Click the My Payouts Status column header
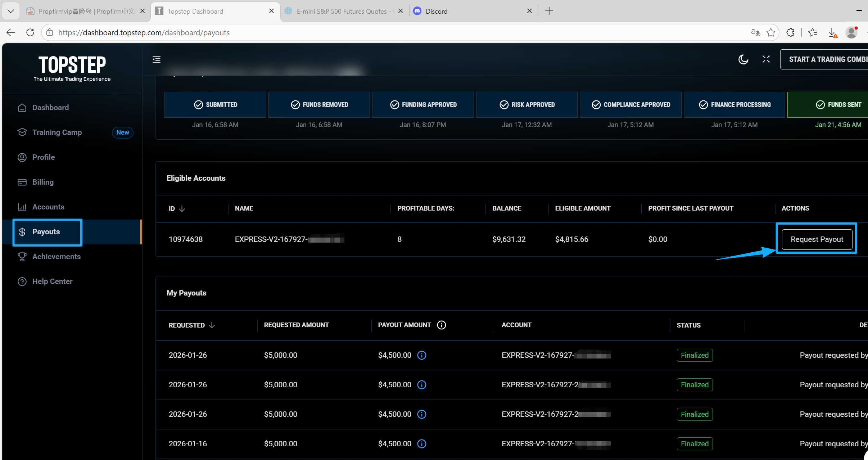 (x=688, y=325)
